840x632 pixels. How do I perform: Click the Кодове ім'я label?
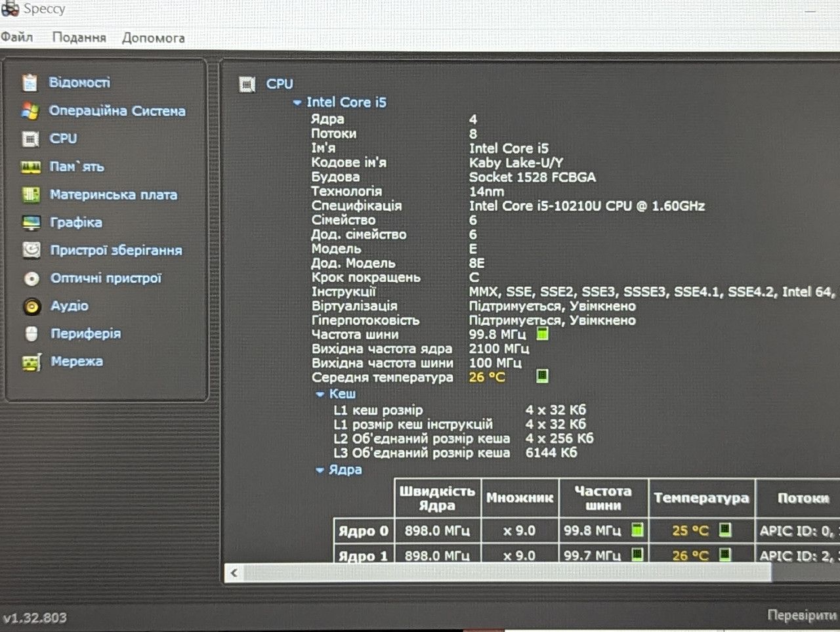tap(348, 162)
